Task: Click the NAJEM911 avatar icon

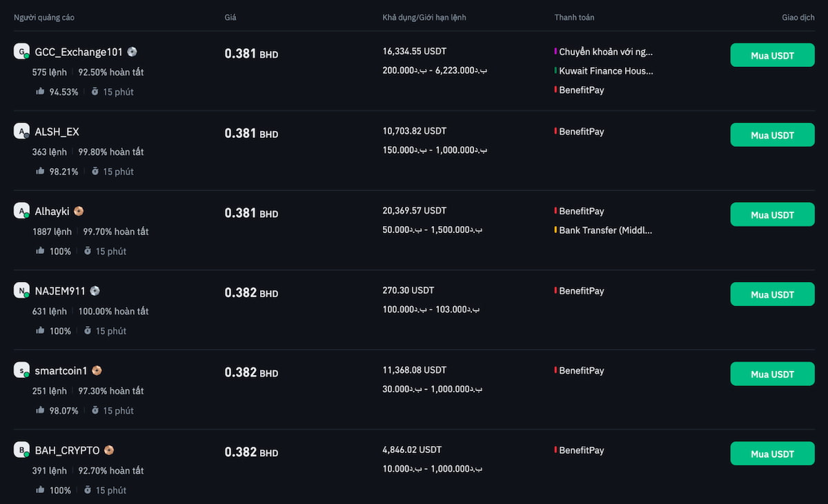Action: [22, 290]
